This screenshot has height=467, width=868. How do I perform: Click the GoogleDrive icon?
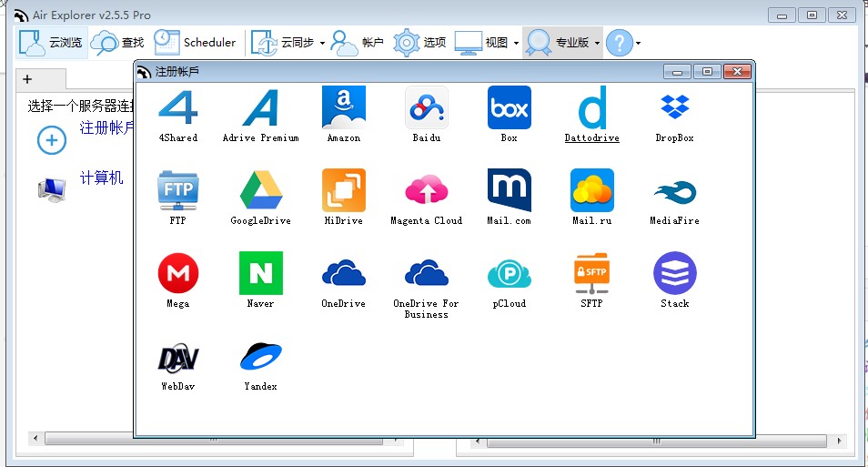point(260,191)
